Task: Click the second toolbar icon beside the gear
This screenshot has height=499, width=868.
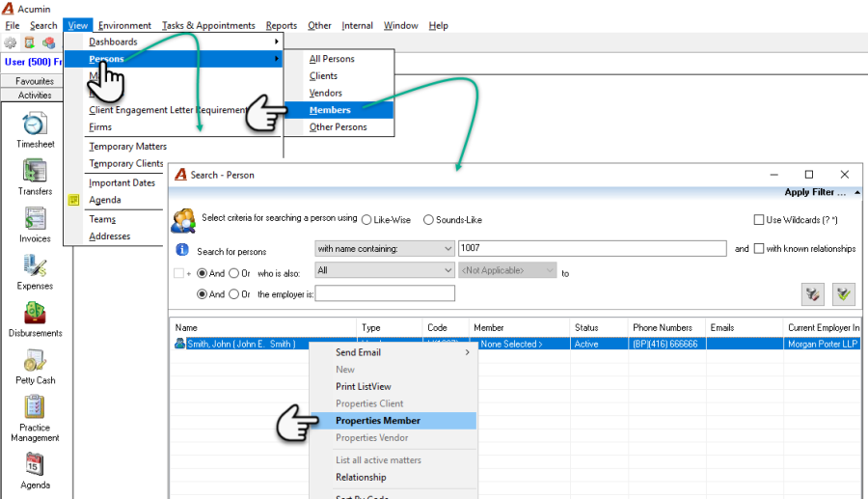Action: [29, 42]
